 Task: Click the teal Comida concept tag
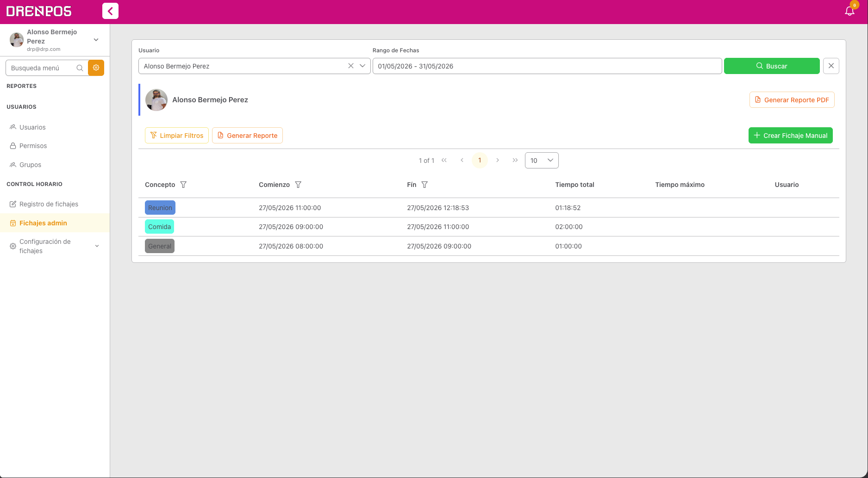159,227
